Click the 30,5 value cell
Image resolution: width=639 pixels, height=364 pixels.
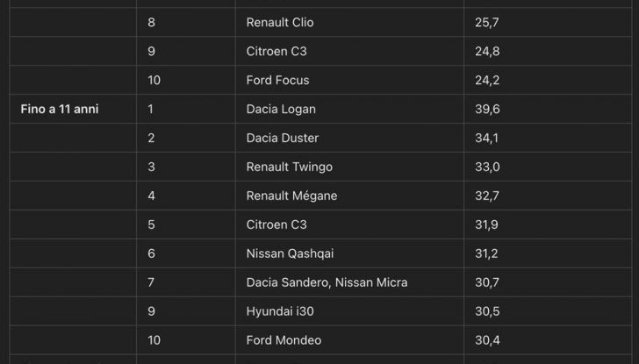(x=485, y=311)
